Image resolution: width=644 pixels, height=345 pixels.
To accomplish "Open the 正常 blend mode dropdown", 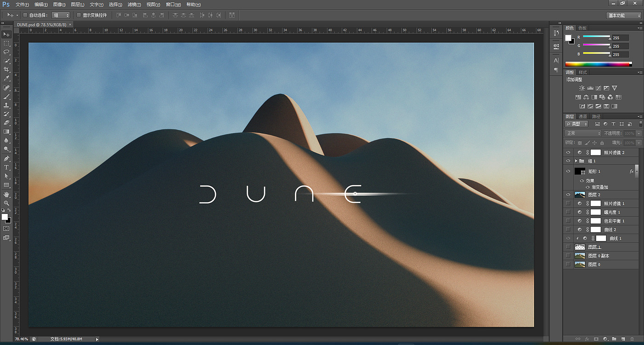I will click(x=583, y=133).
